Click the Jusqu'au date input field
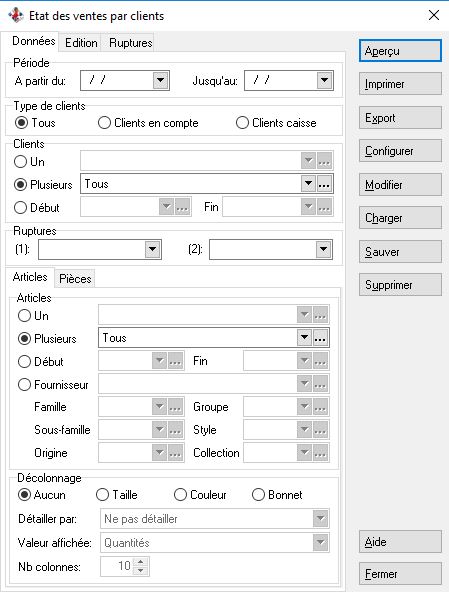The width and height of the screenshot is (449, 592). click(x=281, y=80)
